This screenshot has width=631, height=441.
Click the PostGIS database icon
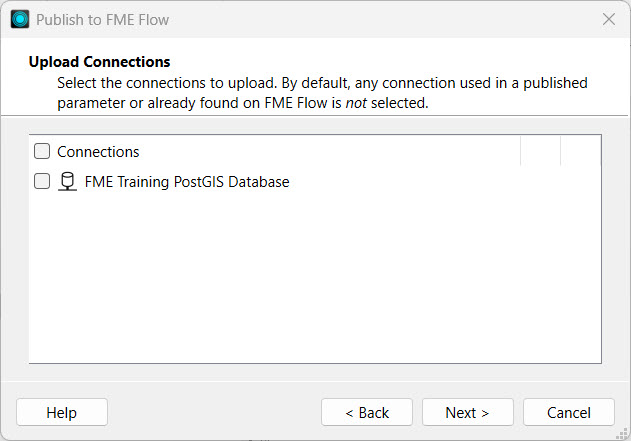point(68,182)
